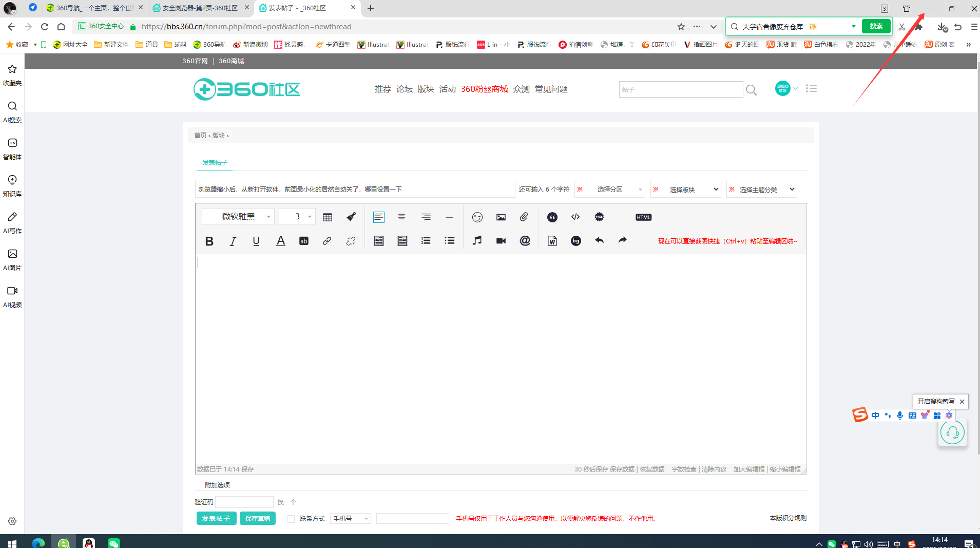The width and height of the screenshot is (980, 548).
Task: Open the AI写作 sidebar tool
Action: [12, 222]
